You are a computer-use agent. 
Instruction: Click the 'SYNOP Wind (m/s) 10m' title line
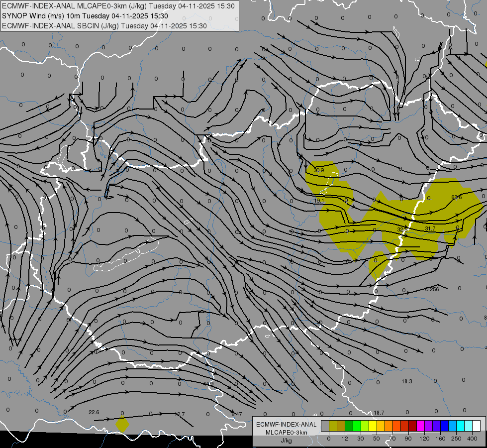85,16
